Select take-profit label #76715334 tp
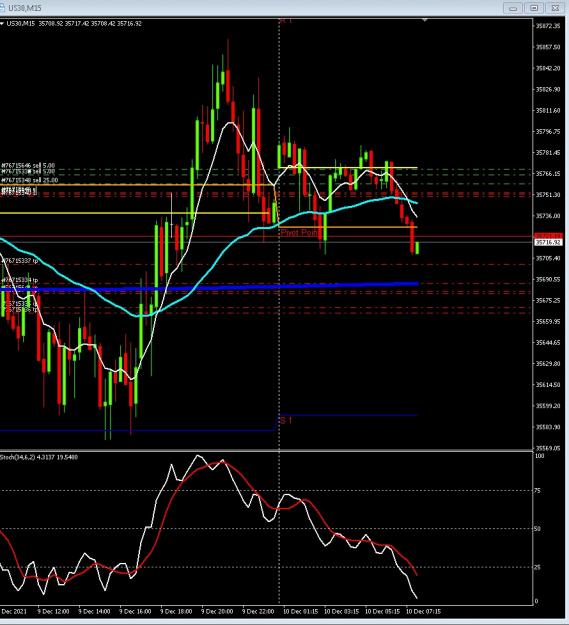 click(20, 280)
